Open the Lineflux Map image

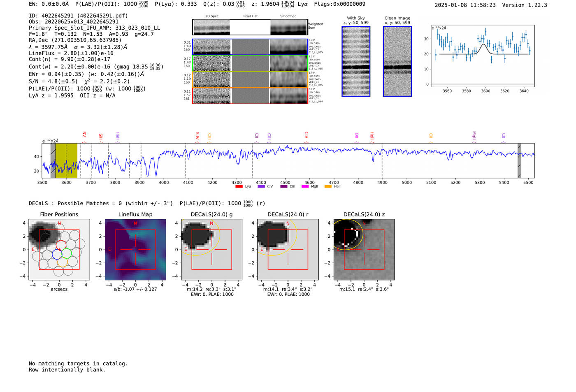135,250
